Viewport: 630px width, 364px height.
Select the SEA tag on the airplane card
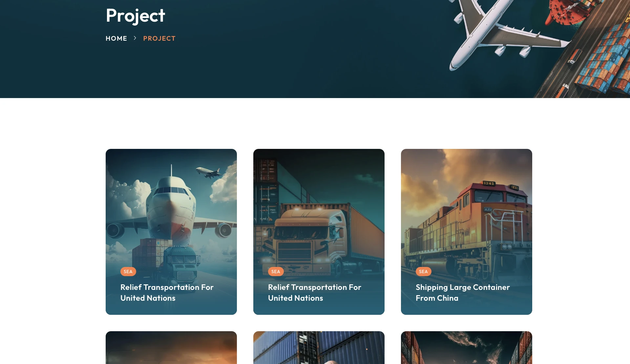128,272
